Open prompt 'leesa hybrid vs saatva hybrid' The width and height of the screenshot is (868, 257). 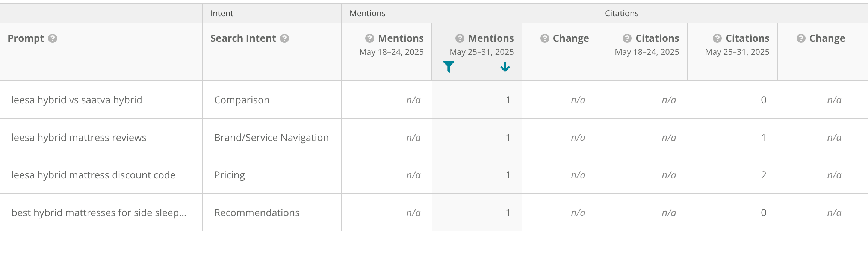click(77, 100)
